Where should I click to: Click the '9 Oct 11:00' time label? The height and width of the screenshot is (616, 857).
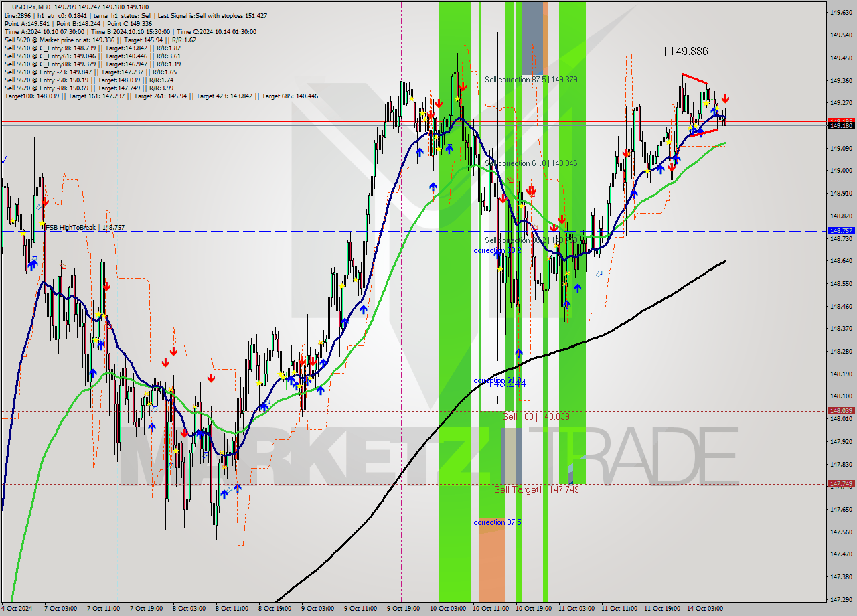362,609
